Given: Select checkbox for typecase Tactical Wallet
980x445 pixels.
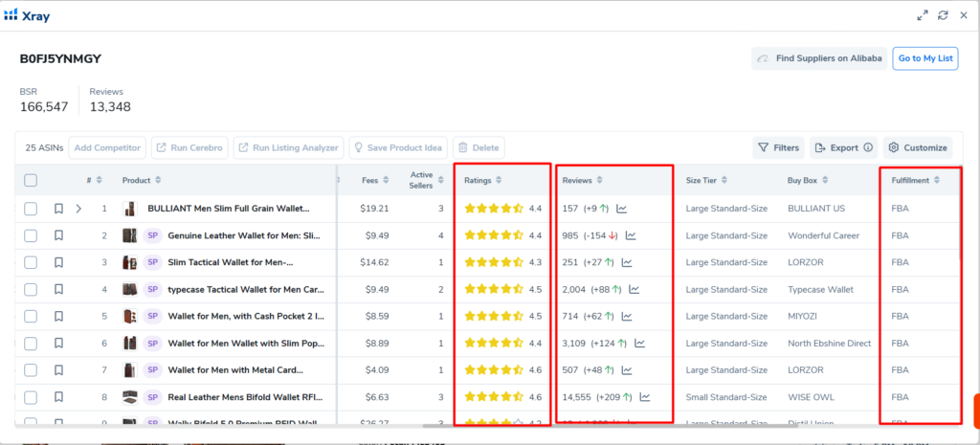Looking at the screenshot, I should [31, 289].
